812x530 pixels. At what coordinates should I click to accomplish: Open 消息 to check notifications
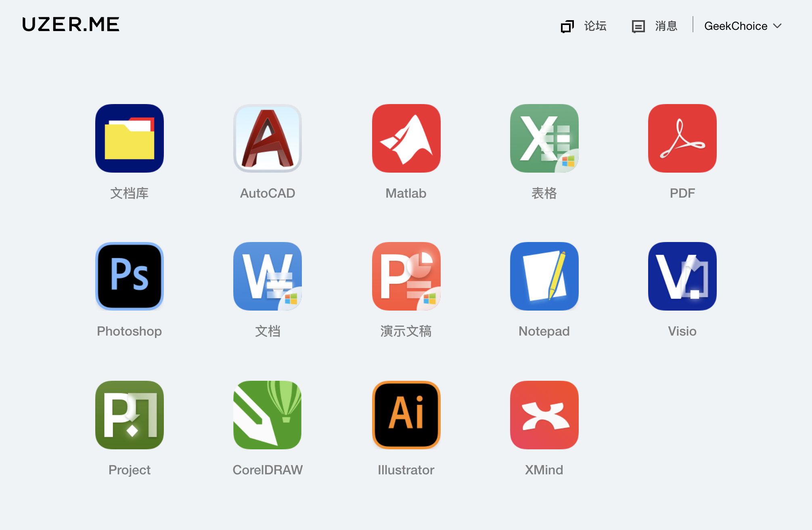coord(666,26)
